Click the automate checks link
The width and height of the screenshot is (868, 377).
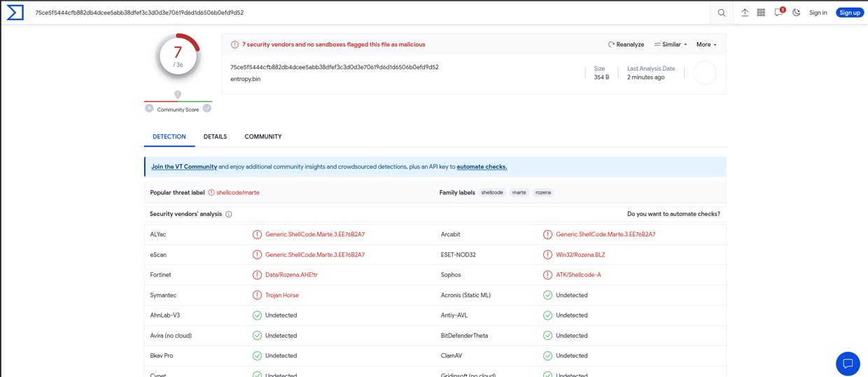[x=482, y=166]
